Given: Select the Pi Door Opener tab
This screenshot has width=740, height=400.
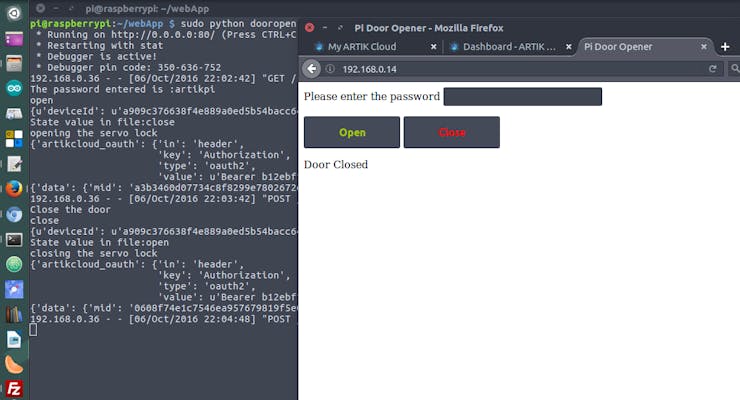Looking at the screenshot, I should (618, 47).
